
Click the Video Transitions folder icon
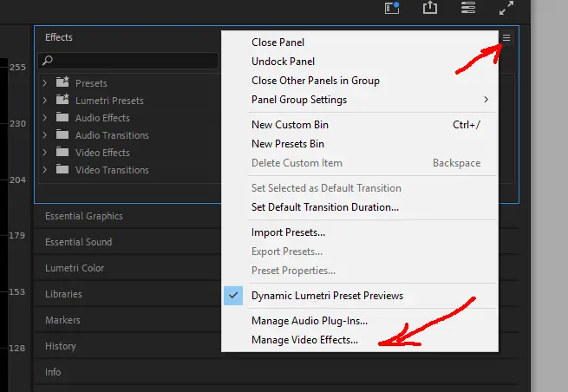coord(62,169)
